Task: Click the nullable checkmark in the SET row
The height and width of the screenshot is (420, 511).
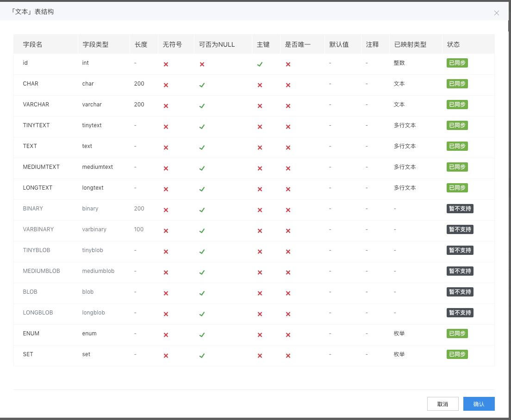Action: (x=202, y=356)
